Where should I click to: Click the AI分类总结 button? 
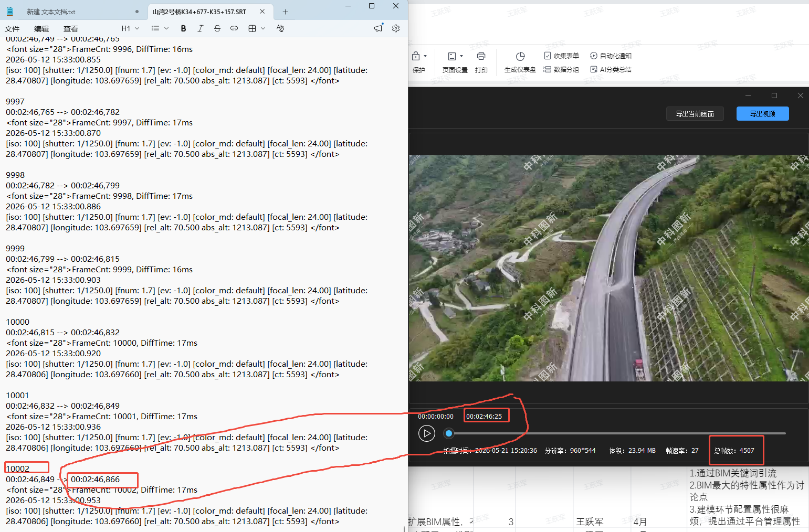coord(611,69)
